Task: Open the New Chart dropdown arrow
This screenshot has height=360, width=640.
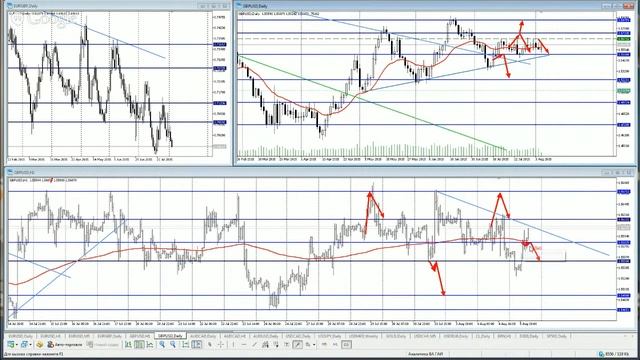Action: click(17, 345)
